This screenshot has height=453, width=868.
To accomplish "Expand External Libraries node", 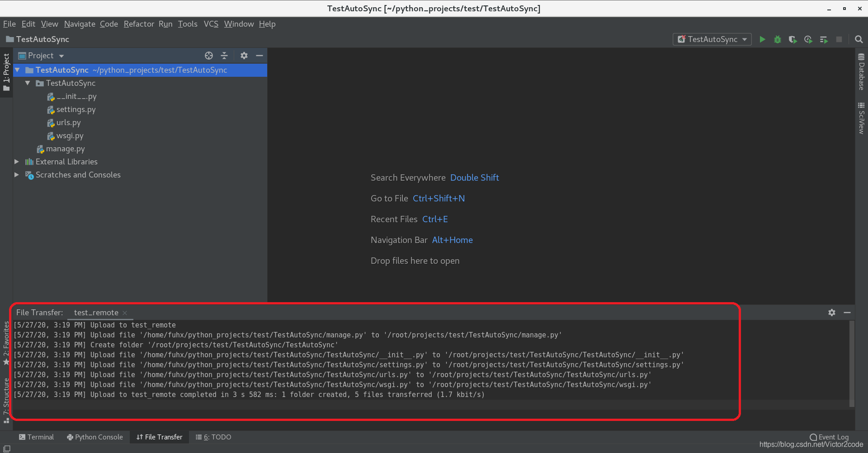I will 17,162.
